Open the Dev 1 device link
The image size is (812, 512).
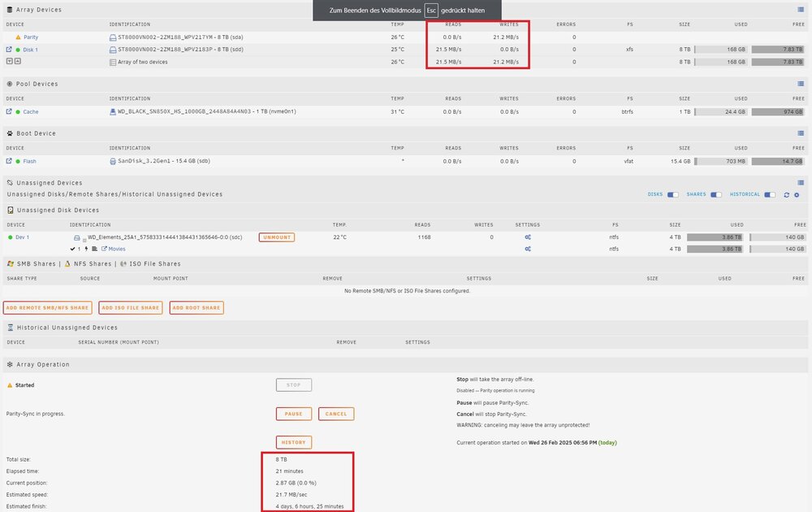(x=22, y=237)
